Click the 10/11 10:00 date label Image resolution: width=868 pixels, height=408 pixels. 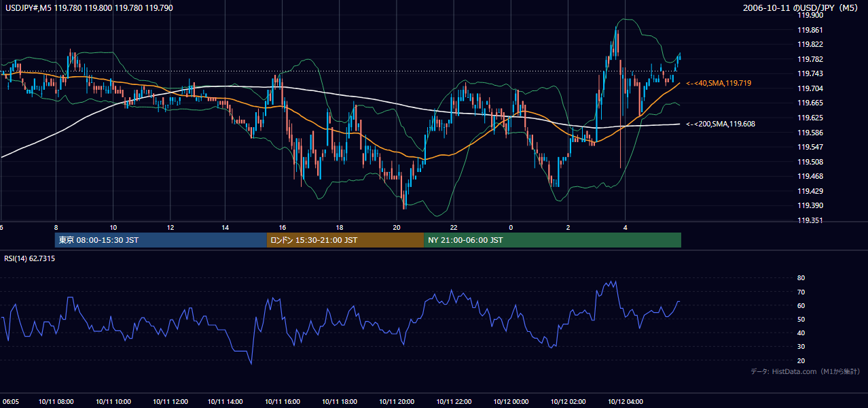pyautogui.click(x=113, y=402)
